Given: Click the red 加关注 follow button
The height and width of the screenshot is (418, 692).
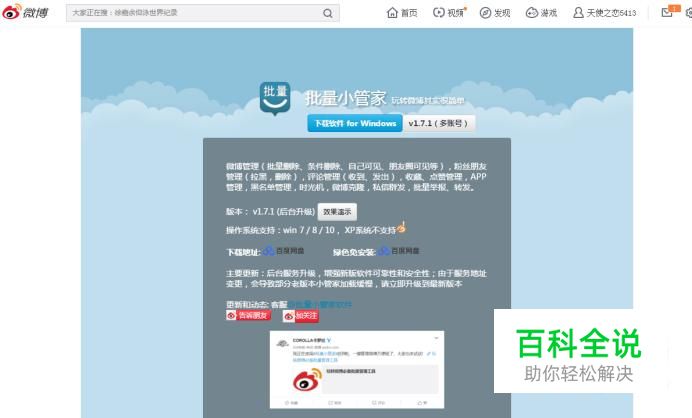Looking at the screenshot, I should (x=301, y=316).
